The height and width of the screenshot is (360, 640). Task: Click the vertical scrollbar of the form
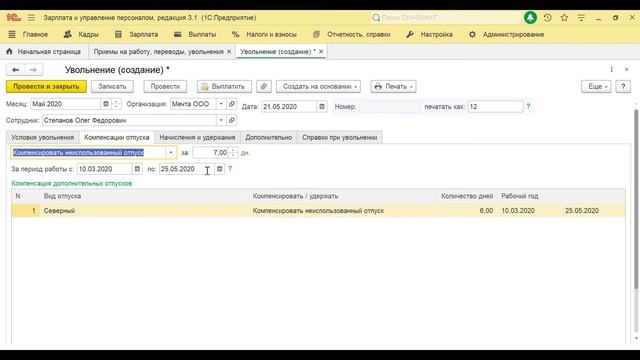tap(636, 200)
